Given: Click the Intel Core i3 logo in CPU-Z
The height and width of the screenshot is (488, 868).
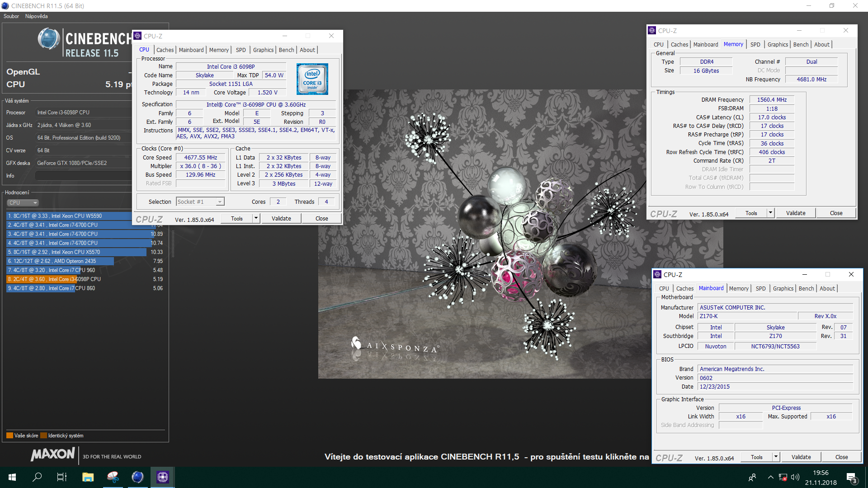Looking at the screenshot, I should (x=312, y=79).
